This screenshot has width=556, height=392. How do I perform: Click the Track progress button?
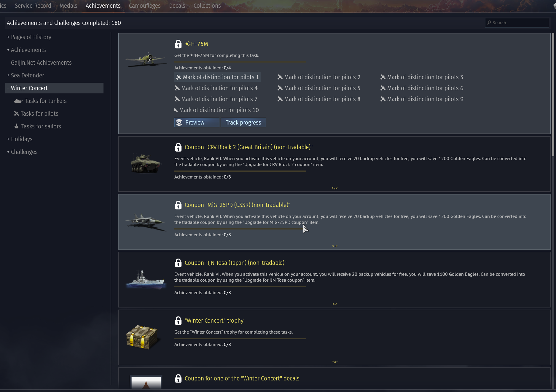tap(243, 122)
